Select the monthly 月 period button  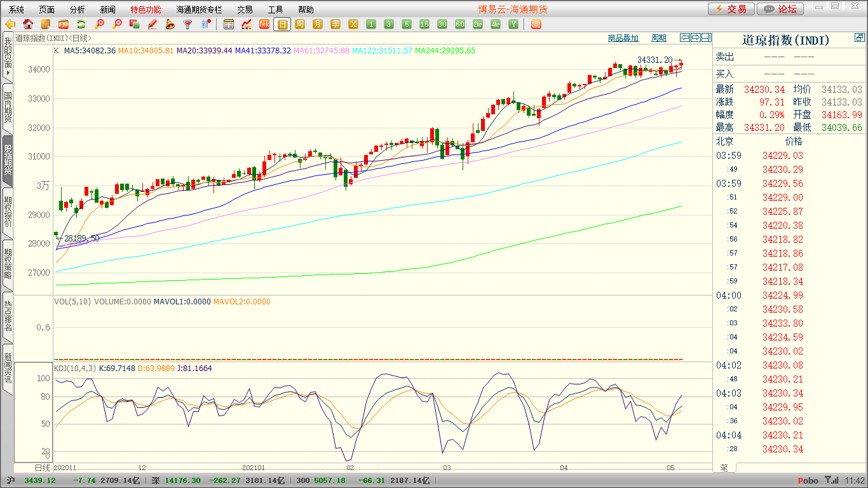(x=318, y=24)
